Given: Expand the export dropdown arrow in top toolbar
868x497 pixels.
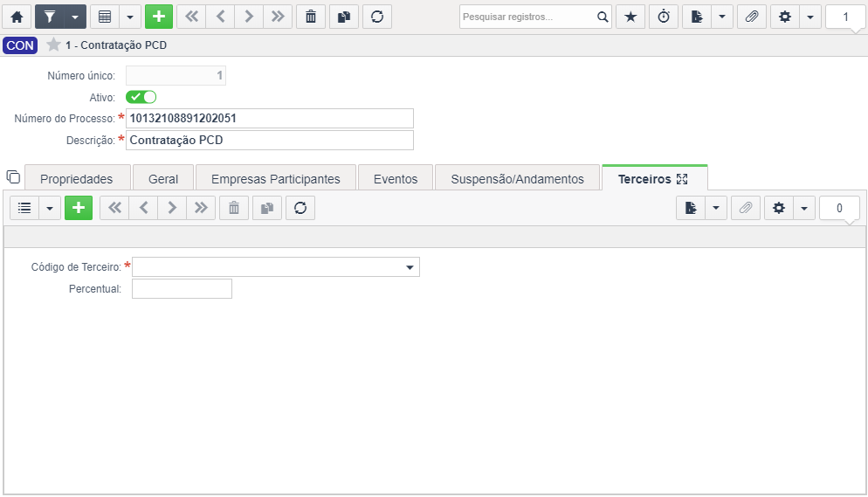Looking at the screenshot, I should tap(722, 17).
